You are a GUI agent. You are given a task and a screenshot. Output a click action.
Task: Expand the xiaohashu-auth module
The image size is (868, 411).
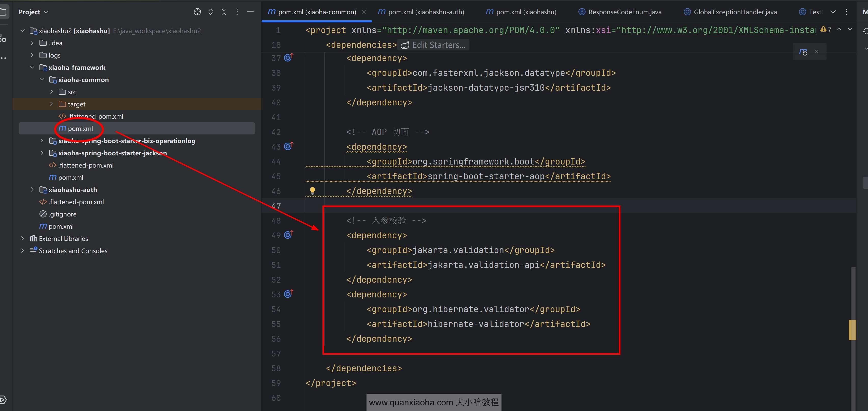tap(32, 190)
